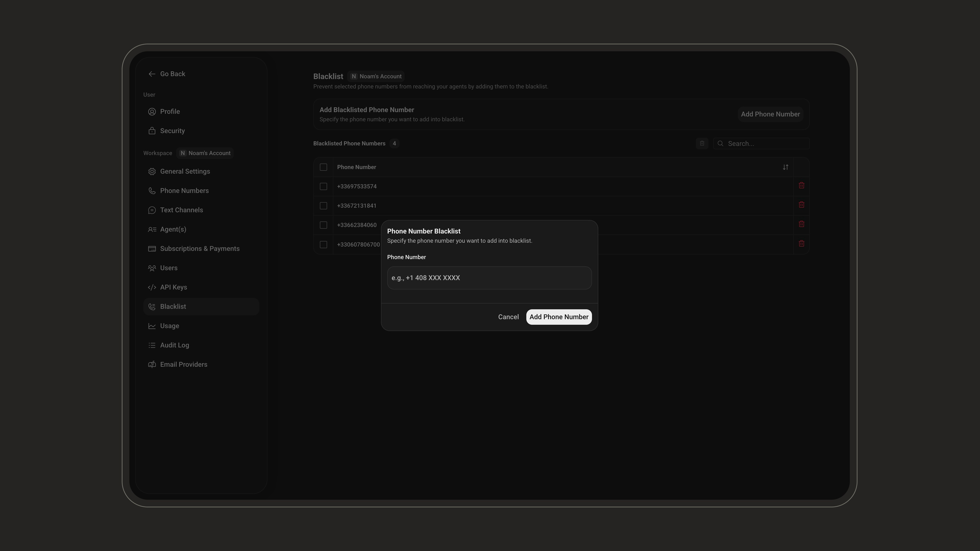
Task: Click the count badge 4 next to Blacklisted Phone Numbers
Action: click(394, 143)
